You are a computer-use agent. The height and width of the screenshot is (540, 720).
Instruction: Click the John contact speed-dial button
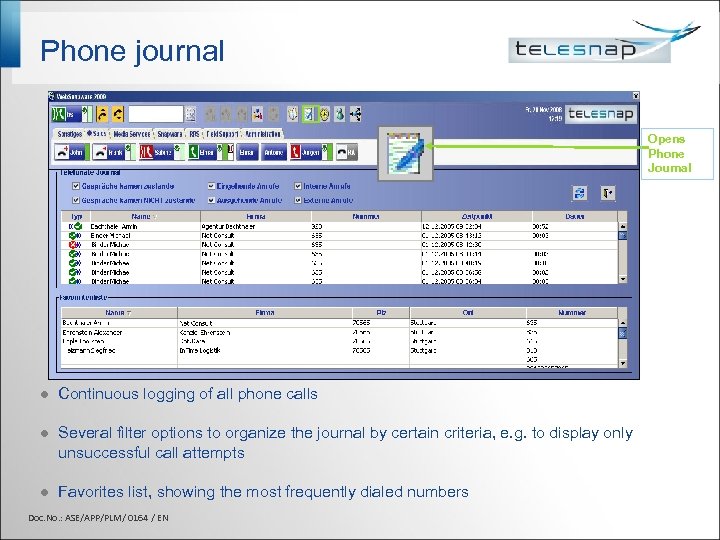point(72,152)
